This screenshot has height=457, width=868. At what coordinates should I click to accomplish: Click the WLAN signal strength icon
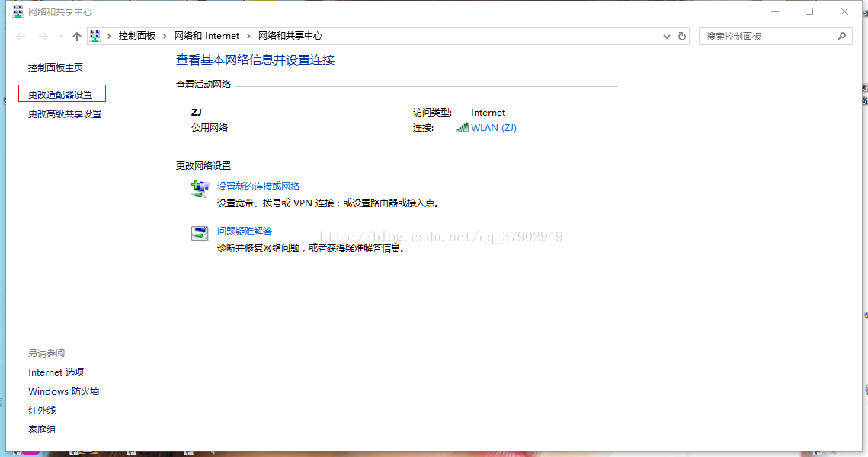tap(463, 128)
